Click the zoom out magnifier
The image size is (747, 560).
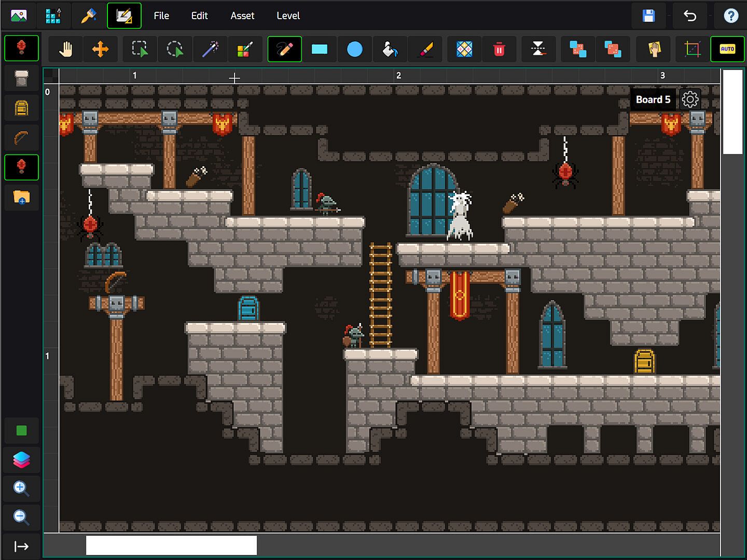tap(21, 517)
